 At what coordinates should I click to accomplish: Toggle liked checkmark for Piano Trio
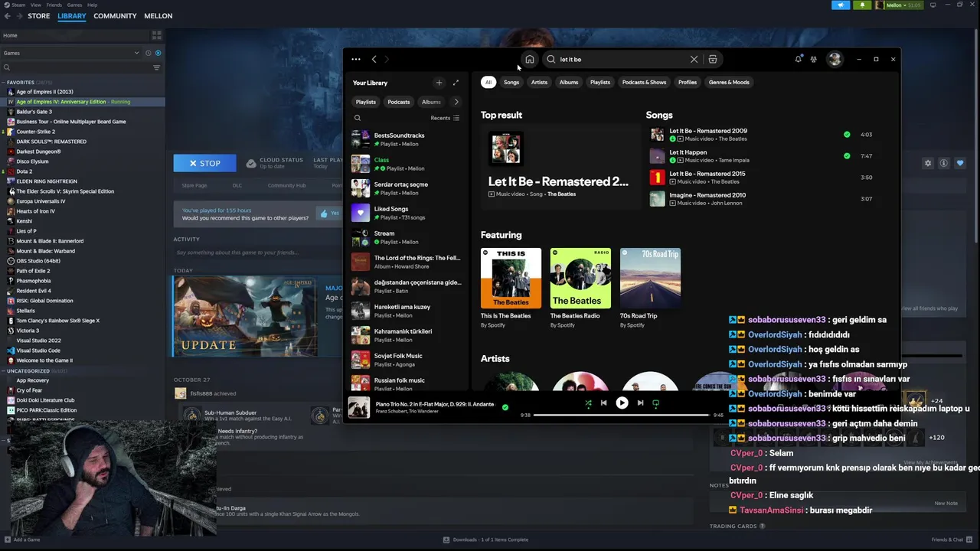point(505,407)
